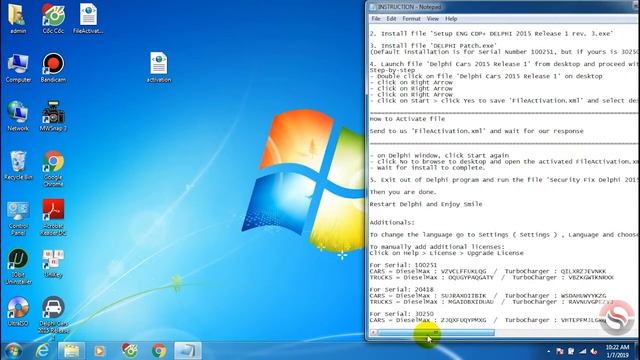This screenshot has height=360, width=640.
Task: Select the Bandicam desktop shortcut
Action: coord(53,67)
